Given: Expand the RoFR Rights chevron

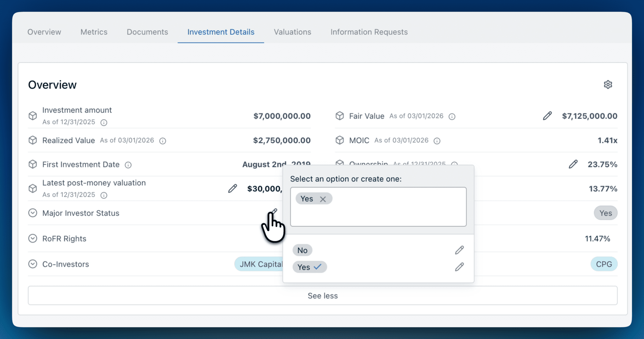Looking at the screenshot, I should click(x=33, y=239).
